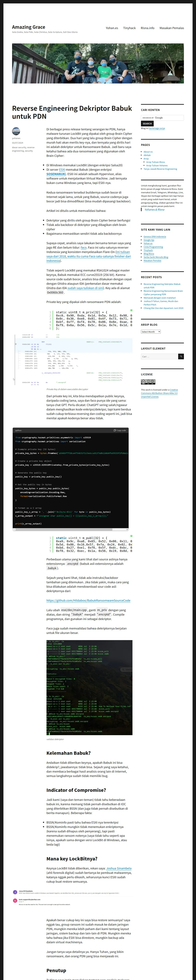
Task: Open the About Us page link
Action: [x=148, y=152]
